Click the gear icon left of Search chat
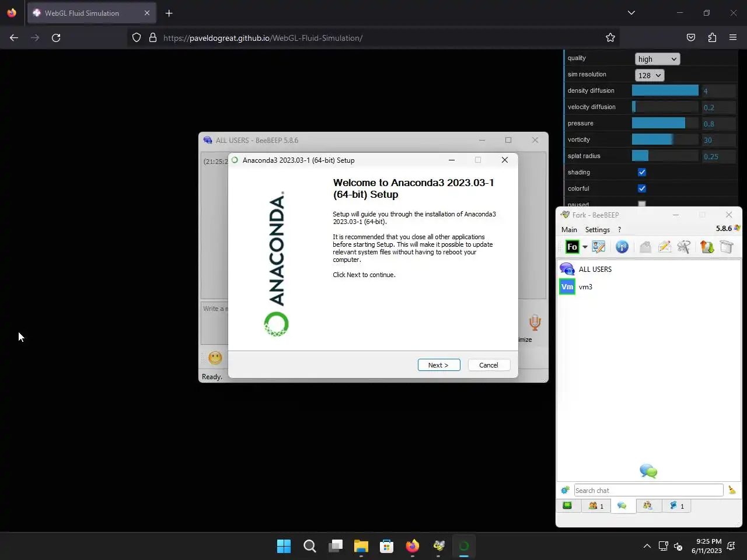This screenshot has height=560, width=747. click(565, 491)
